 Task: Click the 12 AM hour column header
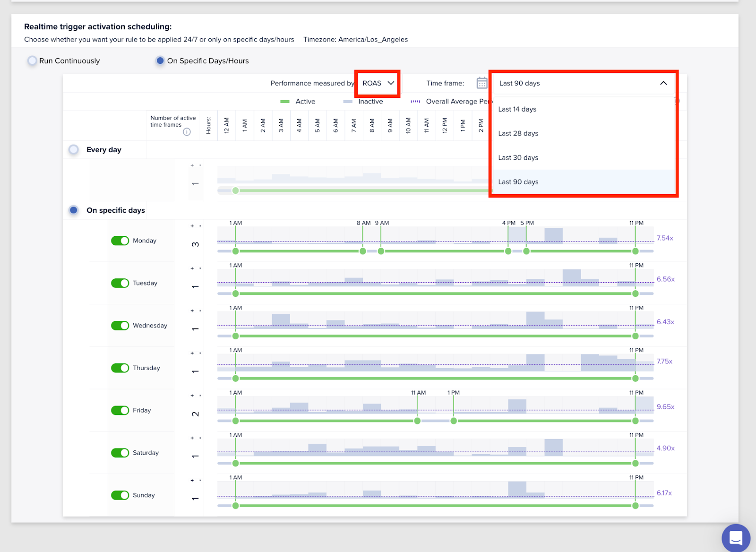(x=227, y=125)
